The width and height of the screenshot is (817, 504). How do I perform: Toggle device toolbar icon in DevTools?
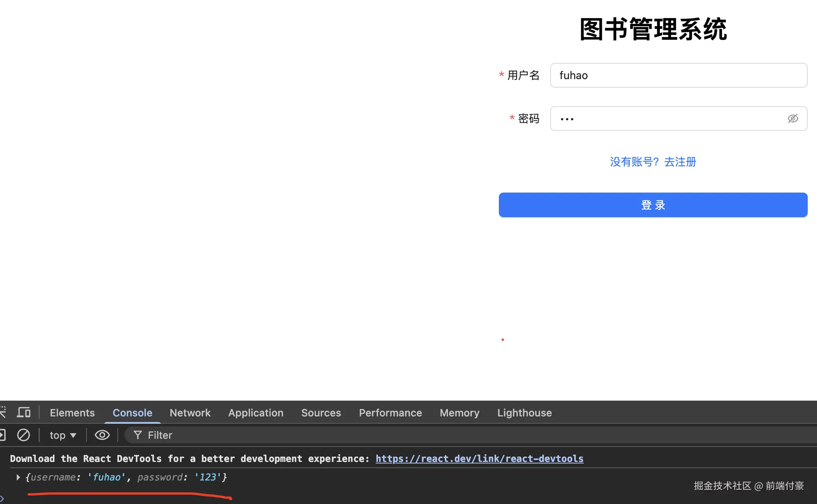point(24,413)
